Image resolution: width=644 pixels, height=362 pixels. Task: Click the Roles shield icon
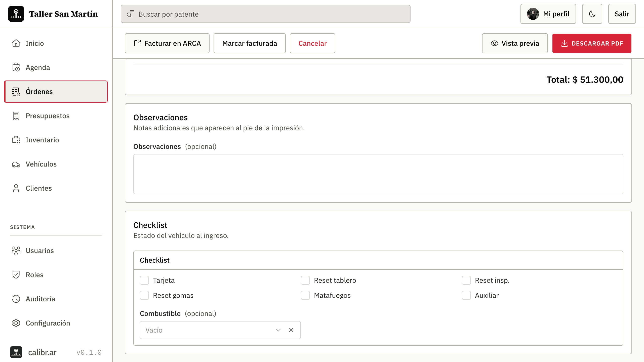[x=16, y=275]
